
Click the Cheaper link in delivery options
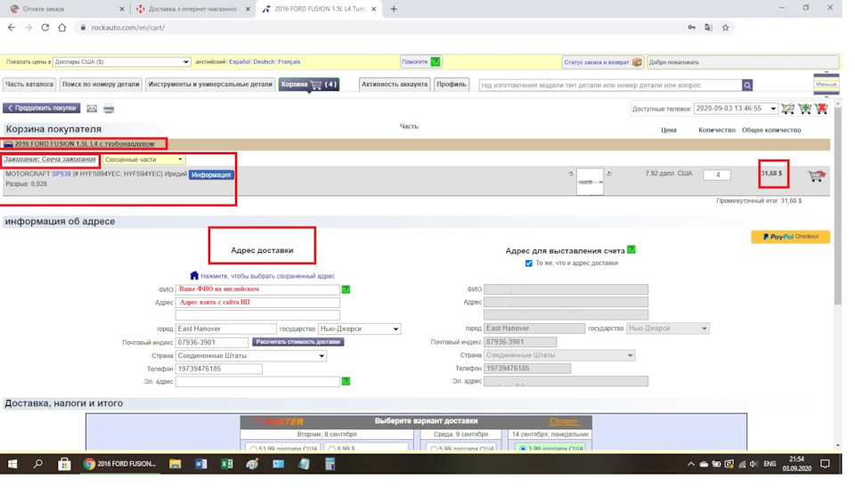point(563,421)
